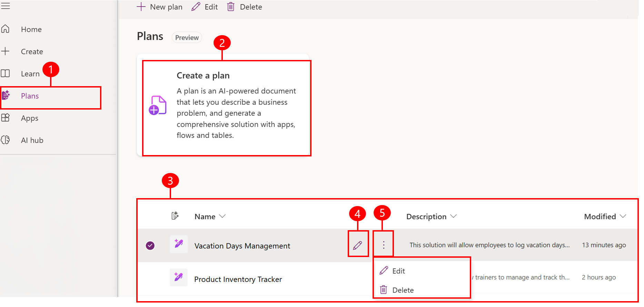Open the Vacation Days Management plan name
Image resolution: width=644 pixels, height=307 pixels.
(x=242, y=246)
